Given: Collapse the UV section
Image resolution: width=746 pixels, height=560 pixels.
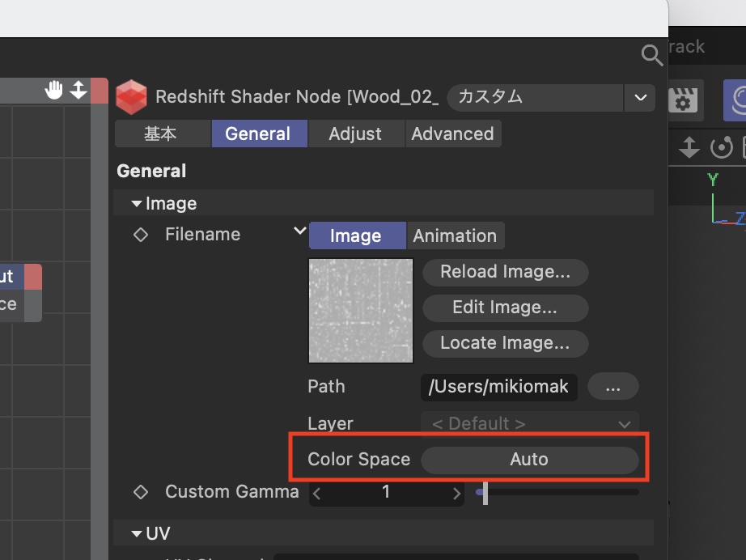Looking at the screenshot, I should pos(138,534).
